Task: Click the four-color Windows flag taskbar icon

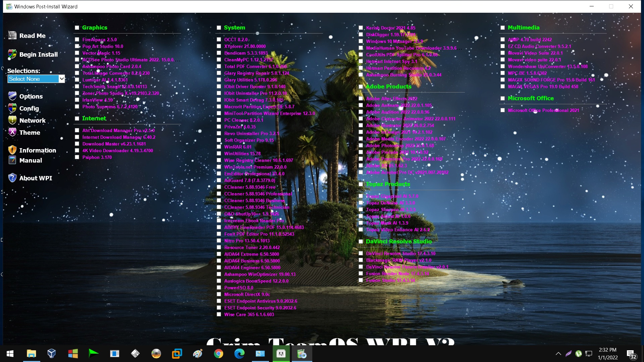Action: pos(73,354)
